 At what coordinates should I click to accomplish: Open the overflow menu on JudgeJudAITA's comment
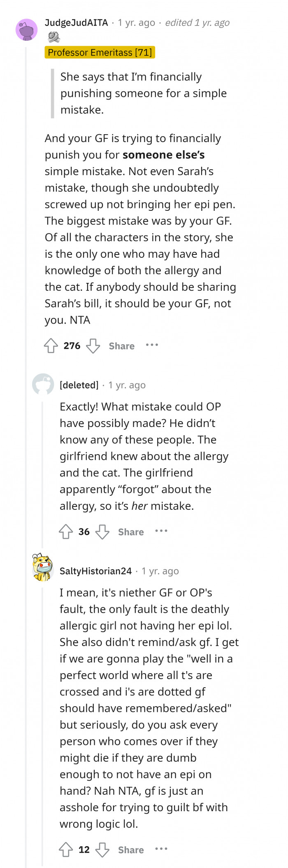[x=152, y=346]
